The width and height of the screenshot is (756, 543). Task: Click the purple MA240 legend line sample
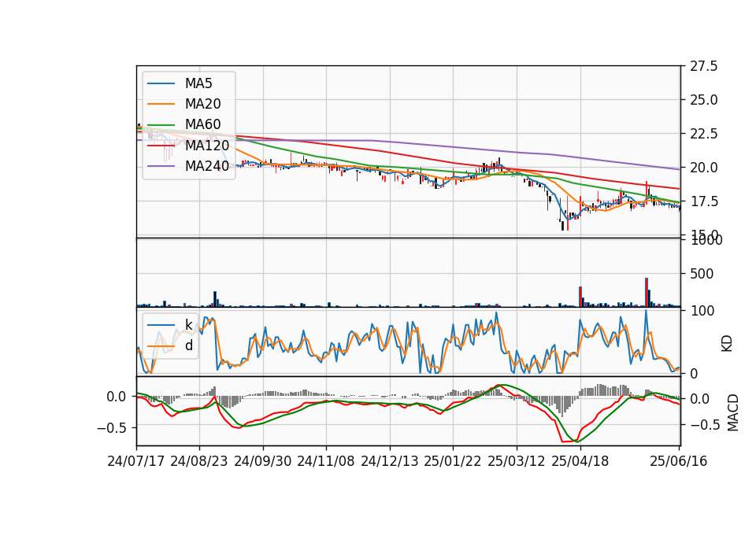(161, 166)
